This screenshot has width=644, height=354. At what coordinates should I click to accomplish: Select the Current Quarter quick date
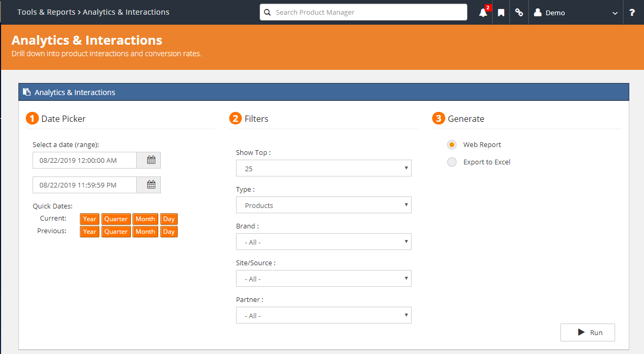tap(116, 218)
